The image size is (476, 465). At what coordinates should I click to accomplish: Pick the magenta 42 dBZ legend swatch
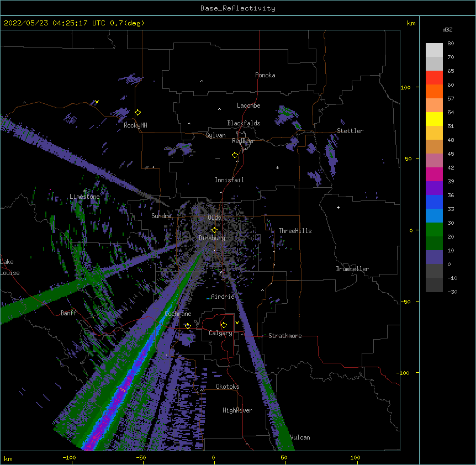(x=434, y=174)
